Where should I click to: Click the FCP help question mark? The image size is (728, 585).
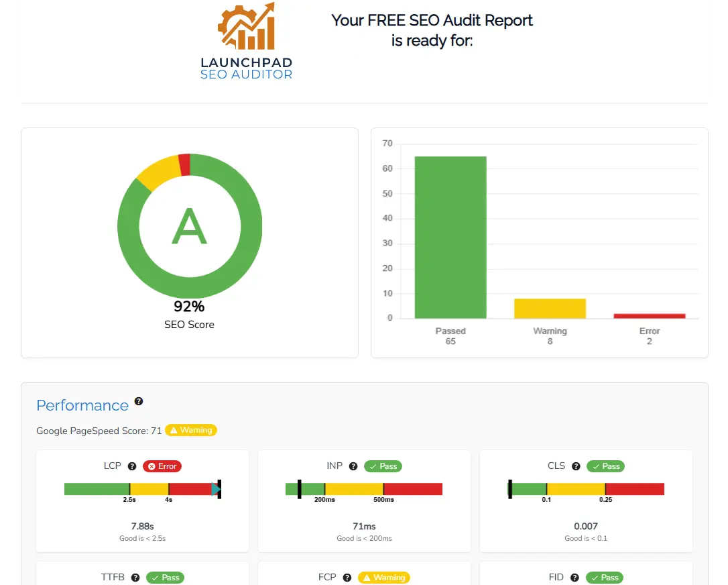(347, 578)
